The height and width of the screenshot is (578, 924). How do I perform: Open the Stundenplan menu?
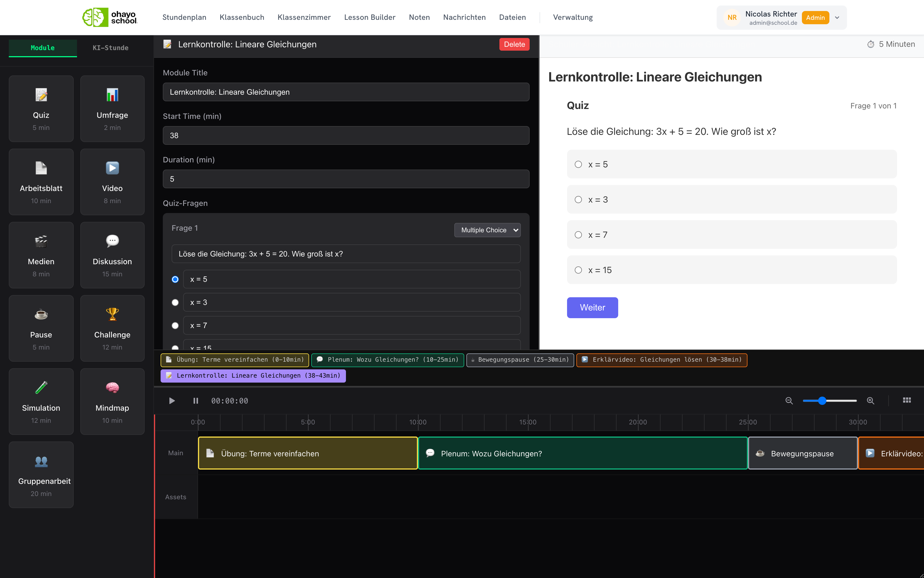click(x=184, y=17)
